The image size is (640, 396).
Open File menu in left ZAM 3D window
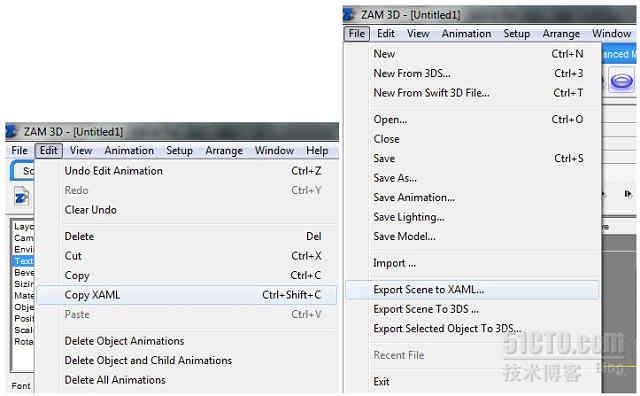[19, 151]
